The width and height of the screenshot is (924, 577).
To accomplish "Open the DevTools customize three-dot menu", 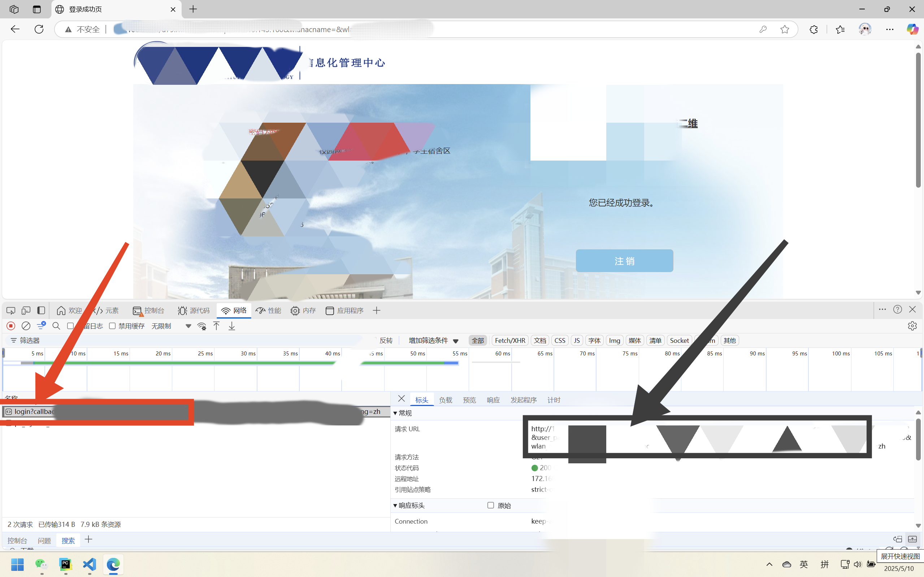I will click(x=882, y=310).
